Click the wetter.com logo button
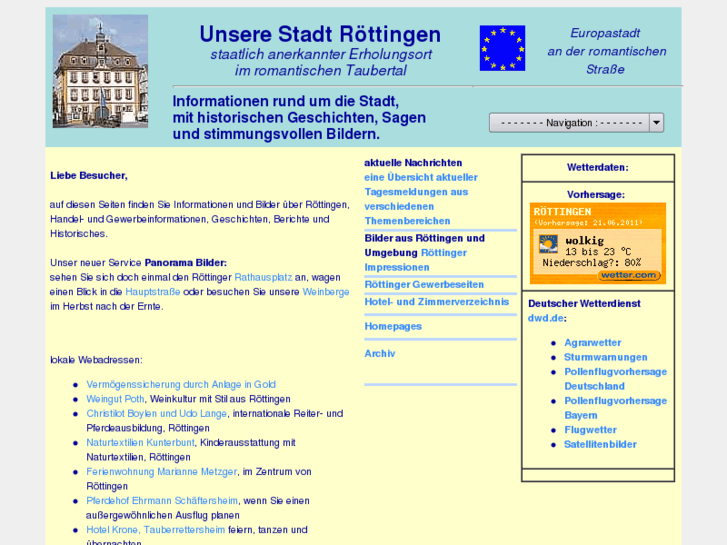Screen dimensions: 727x545 [x=629, y=275]
